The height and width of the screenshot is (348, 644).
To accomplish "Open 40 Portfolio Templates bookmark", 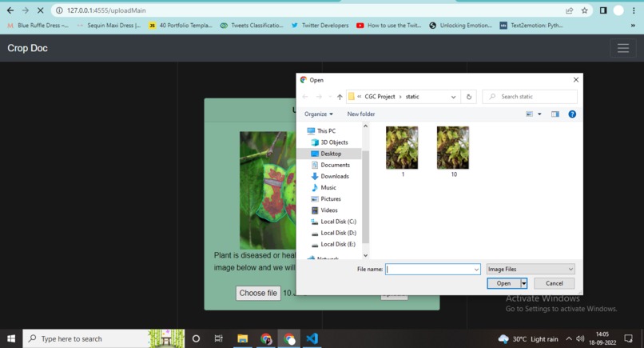I will coord(181,26).
